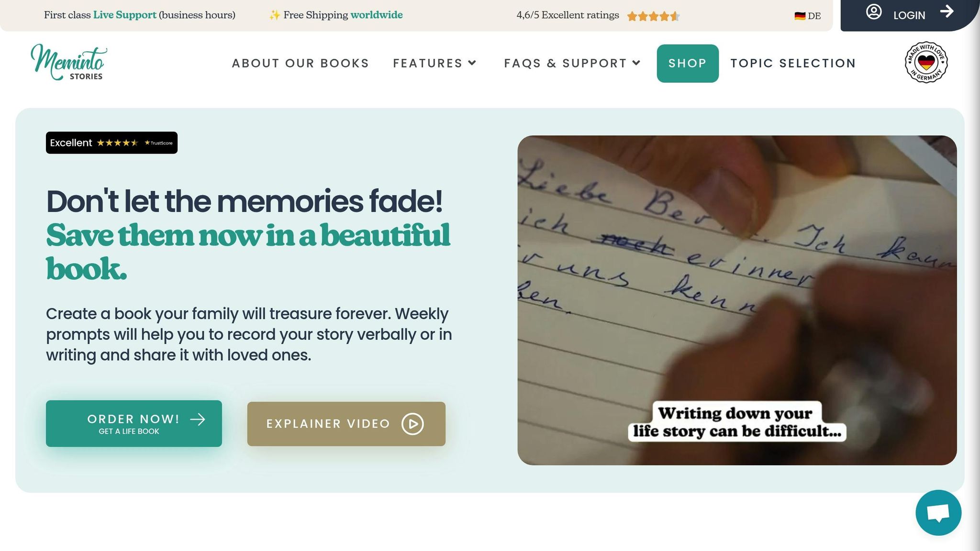Click the handwriting video thumbnail
The width and height of the screenshot is (980, 551).
[x=737, y=300]
